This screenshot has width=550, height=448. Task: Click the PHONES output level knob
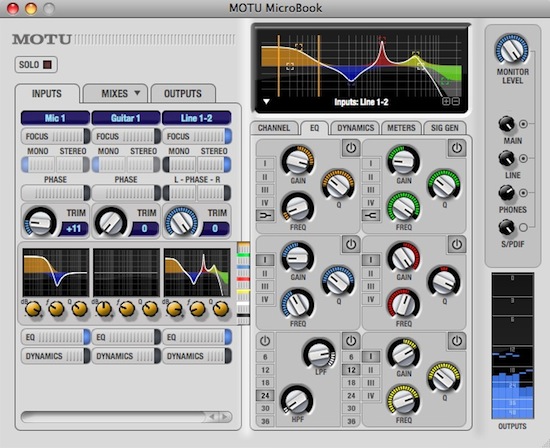(x=507, y=193)
